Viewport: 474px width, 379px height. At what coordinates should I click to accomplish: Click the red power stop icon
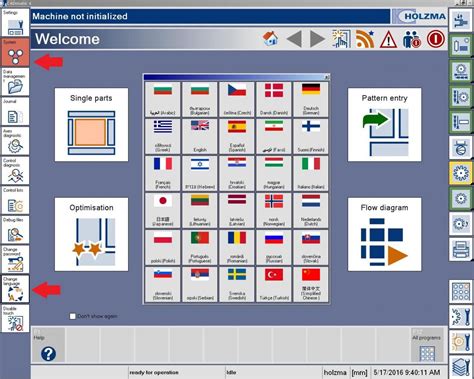pos(436,39)
